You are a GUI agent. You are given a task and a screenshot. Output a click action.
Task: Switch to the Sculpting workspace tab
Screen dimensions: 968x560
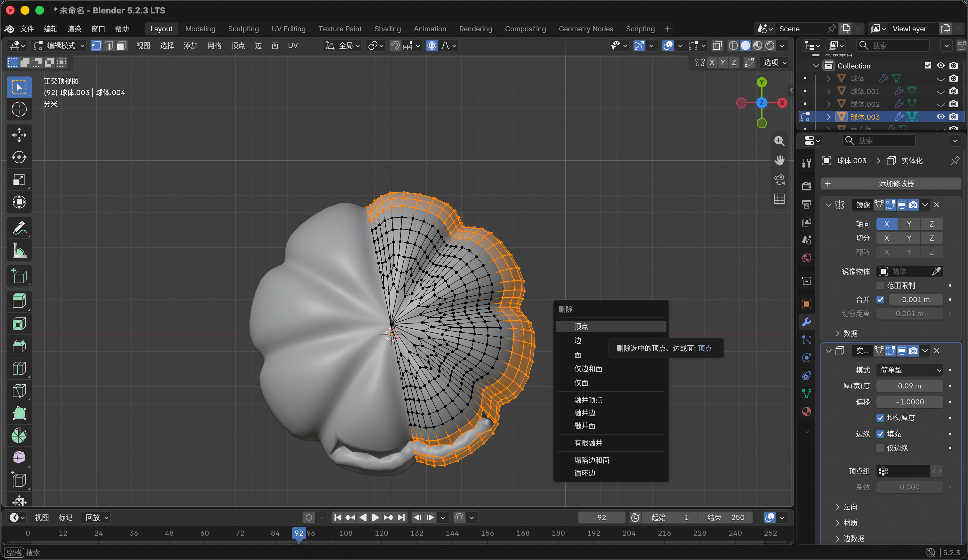[x=243, y=29]
